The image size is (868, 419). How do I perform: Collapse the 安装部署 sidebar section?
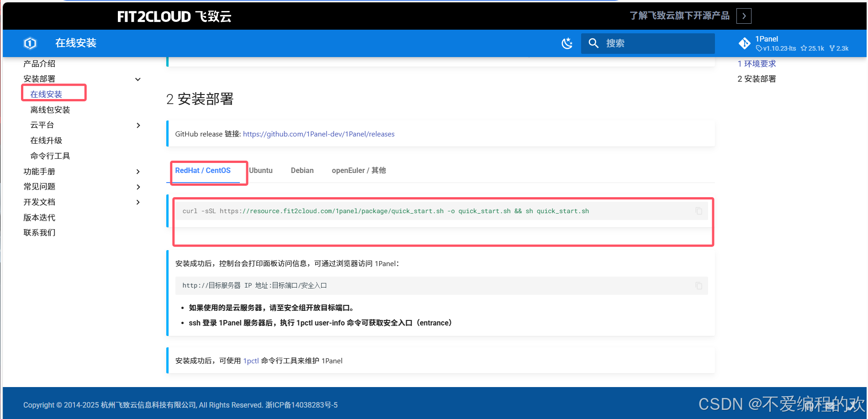coord(138,79)
